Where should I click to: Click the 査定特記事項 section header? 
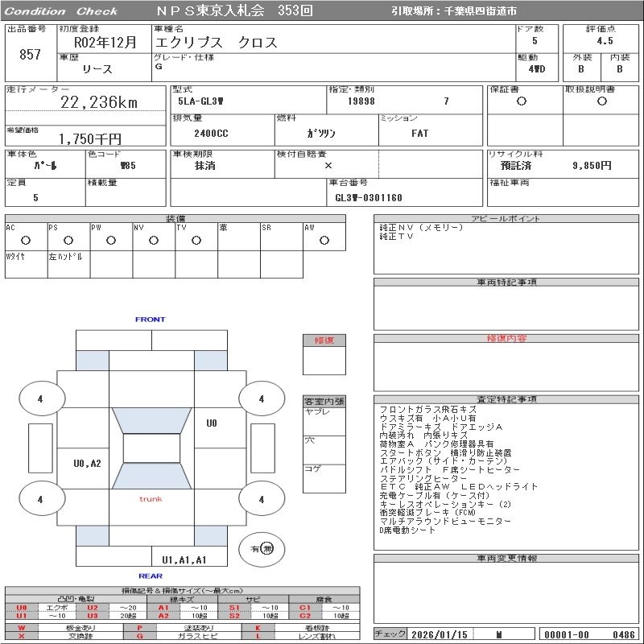[508, 399]
